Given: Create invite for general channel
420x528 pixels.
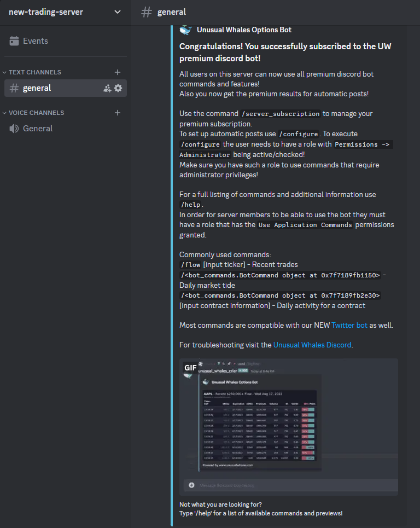Looking at the screenshot, I should click(107, 88).
